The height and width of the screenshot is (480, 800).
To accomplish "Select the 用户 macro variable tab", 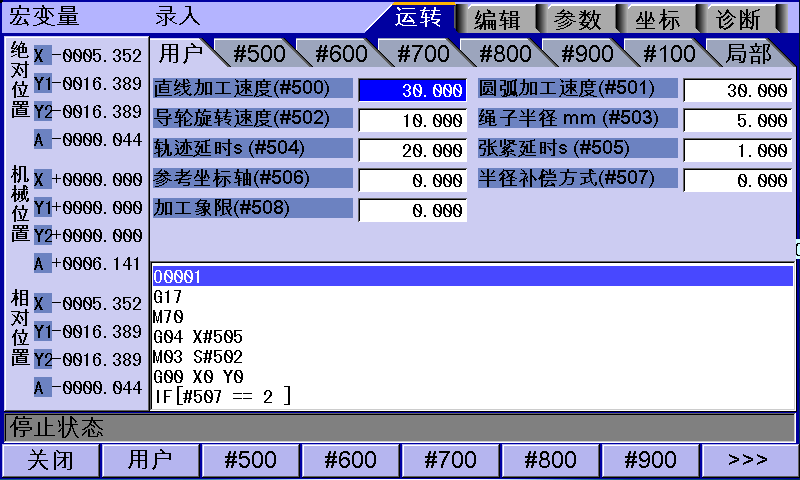I will point(181,53).
